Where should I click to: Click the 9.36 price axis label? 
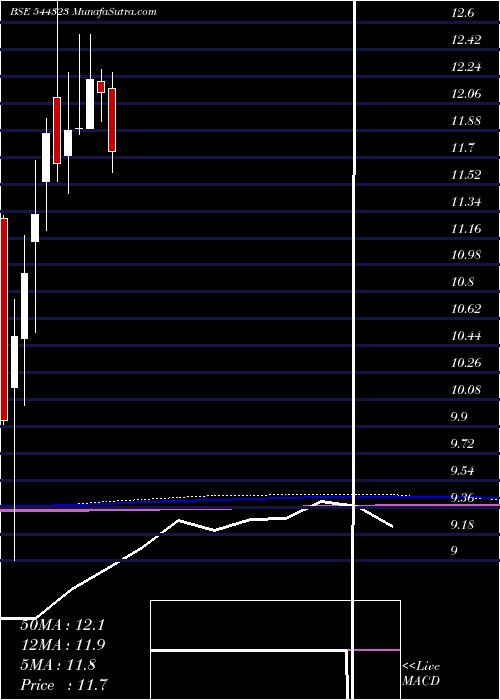(462, 497)
